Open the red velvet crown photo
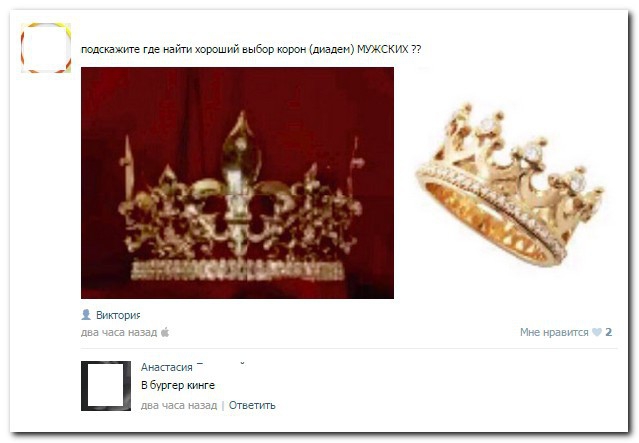Image resolution: width=639 pixels, height=443 pixels. (237, 183)
